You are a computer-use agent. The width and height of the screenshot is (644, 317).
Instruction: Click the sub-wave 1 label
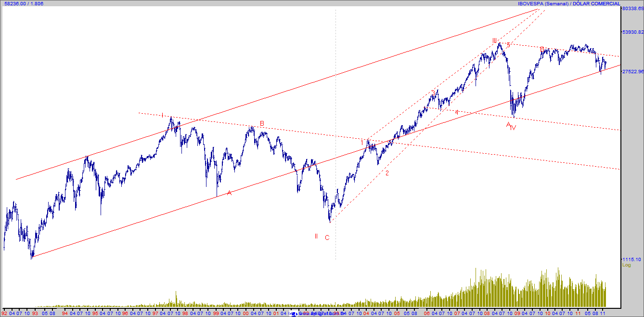(362, 142)
